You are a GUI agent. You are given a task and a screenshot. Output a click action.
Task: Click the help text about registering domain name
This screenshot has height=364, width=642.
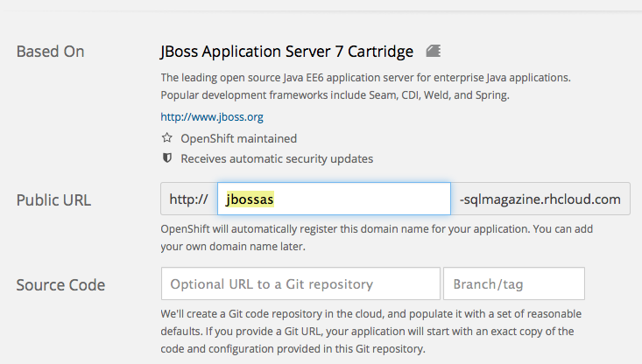[377, 238]
